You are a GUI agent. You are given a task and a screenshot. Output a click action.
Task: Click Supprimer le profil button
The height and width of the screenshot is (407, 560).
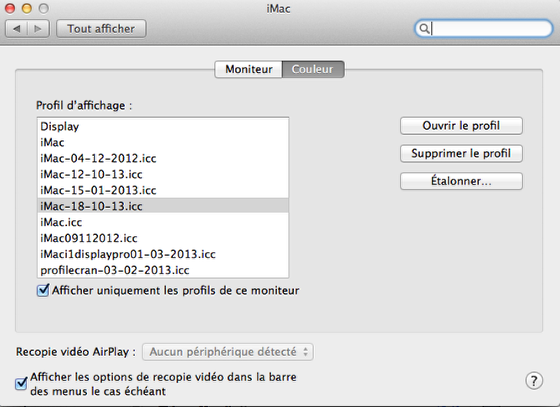[x=461, y=154]
